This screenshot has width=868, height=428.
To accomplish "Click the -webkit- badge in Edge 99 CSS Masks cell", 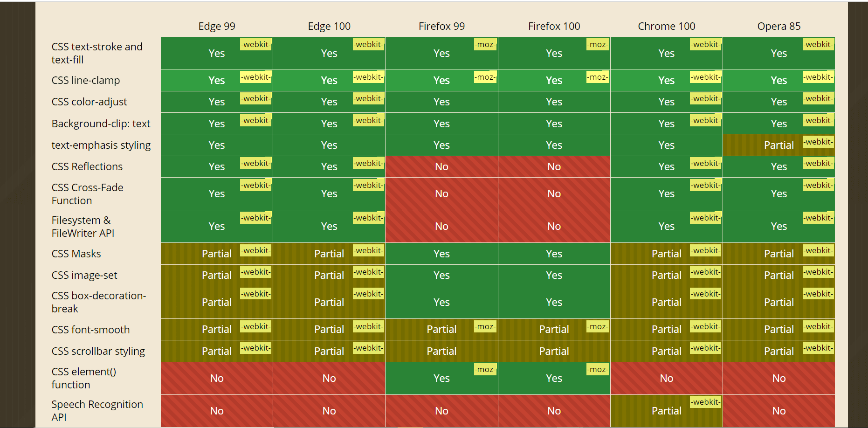I will pyautogui.click(x=256, y=250).
